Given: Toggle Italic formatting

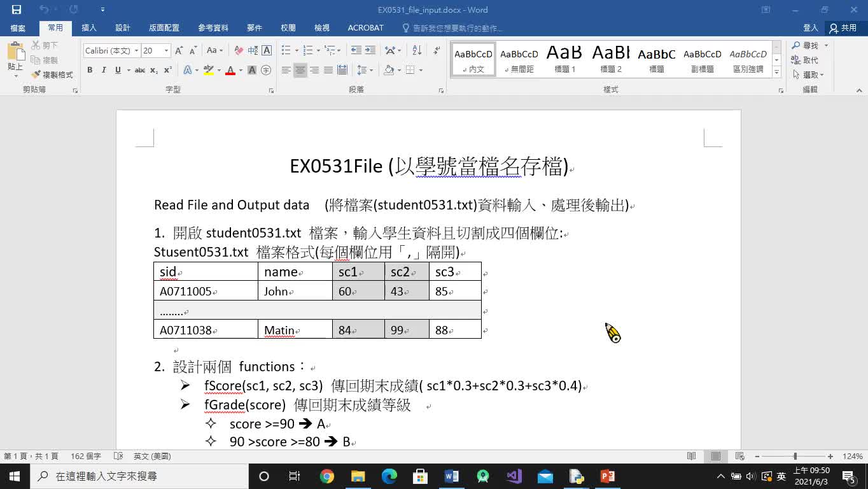Looking at the screenshot, I should [104, 70].
